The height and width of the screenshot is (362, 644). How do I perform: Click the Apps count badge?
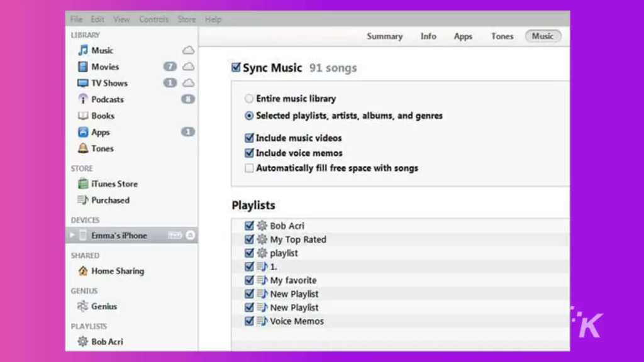tap(188, 132)
